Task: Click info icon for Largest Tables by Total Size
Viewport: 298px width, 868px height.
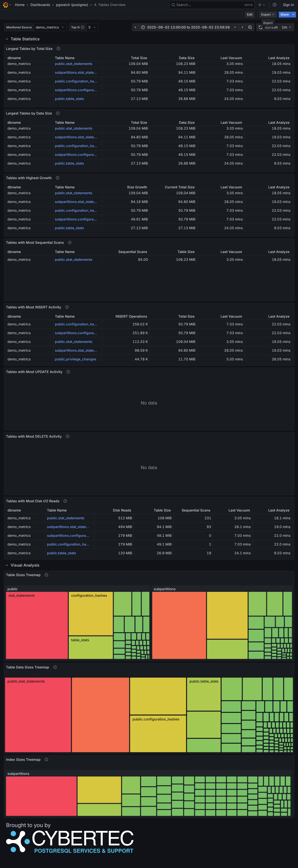Action: [x=58, y=49]
